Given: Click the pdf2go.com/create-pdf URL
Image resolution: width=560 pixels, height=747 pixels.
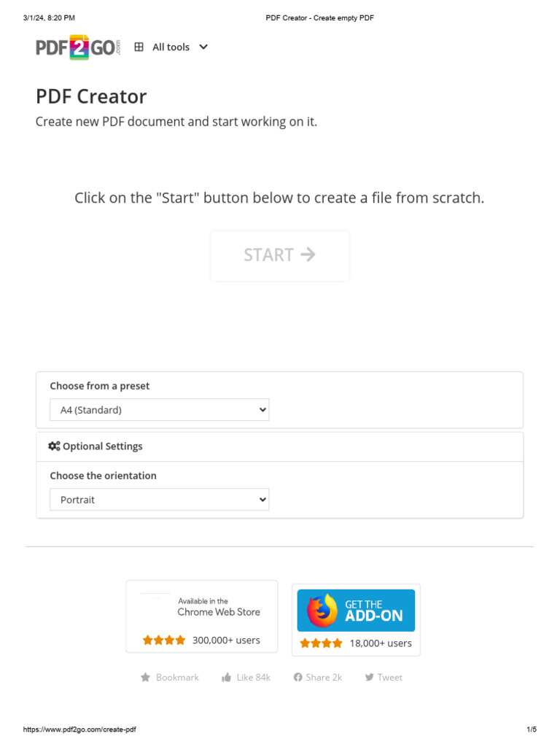Looking at the screenshot, I should click(80, 729).
